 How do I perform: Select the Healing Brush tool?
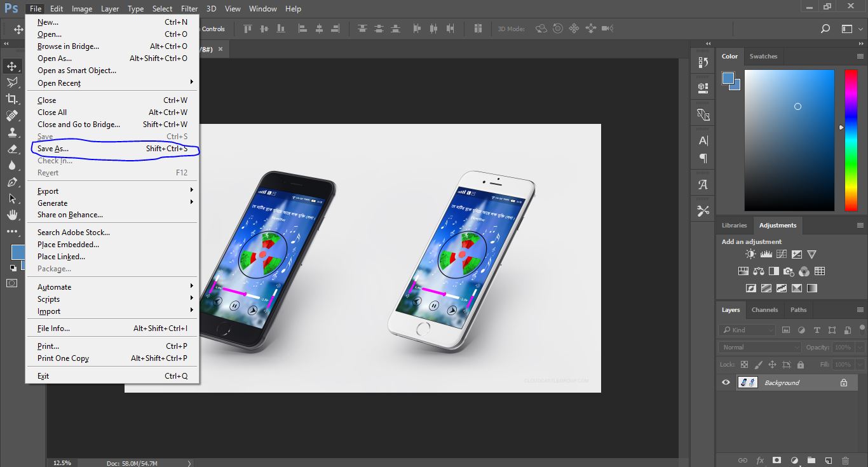coord(12,116)
